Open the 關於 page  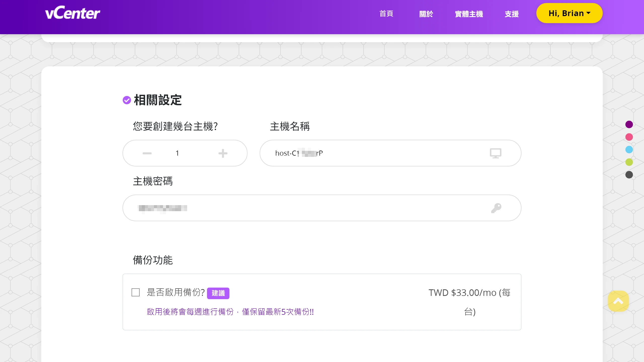426,14
